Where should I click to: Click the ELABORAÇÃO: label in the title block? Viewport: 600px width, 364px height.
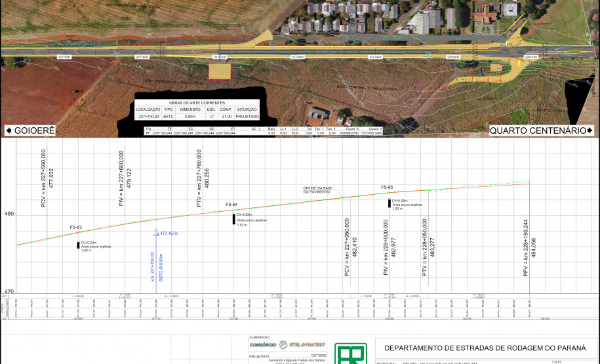pos(260,337)
